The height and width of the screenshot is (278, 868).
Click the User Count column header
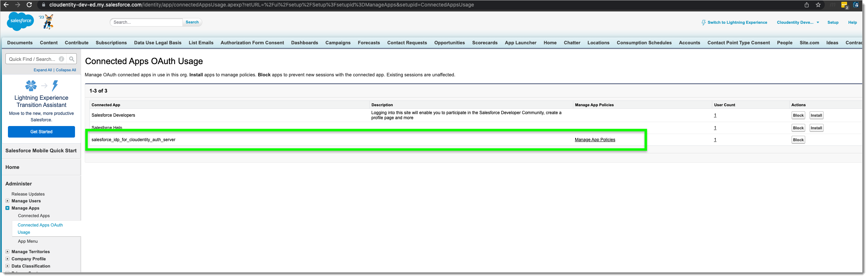pyautogui.click(x=724, y=105)
